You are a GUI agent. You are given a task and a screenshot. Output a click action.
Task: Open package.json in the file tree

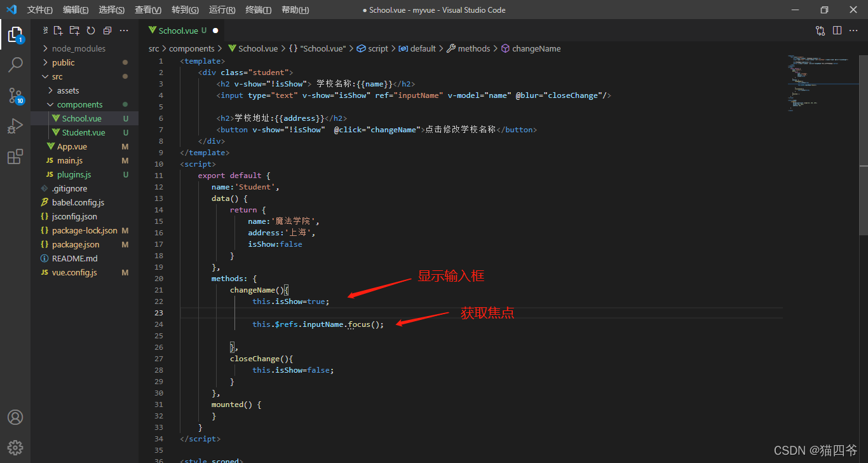pos(85,244)
